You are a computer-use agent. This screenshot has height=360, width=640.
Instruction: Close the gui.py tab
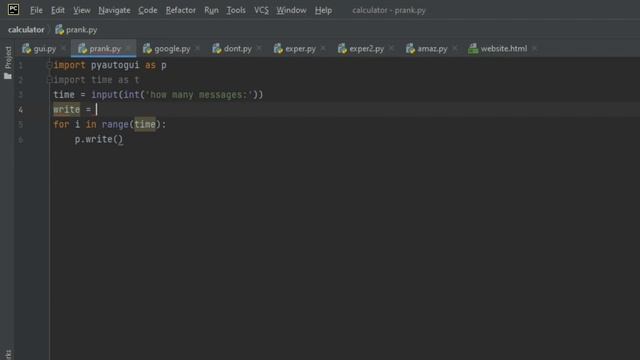[x=63, y=49]
